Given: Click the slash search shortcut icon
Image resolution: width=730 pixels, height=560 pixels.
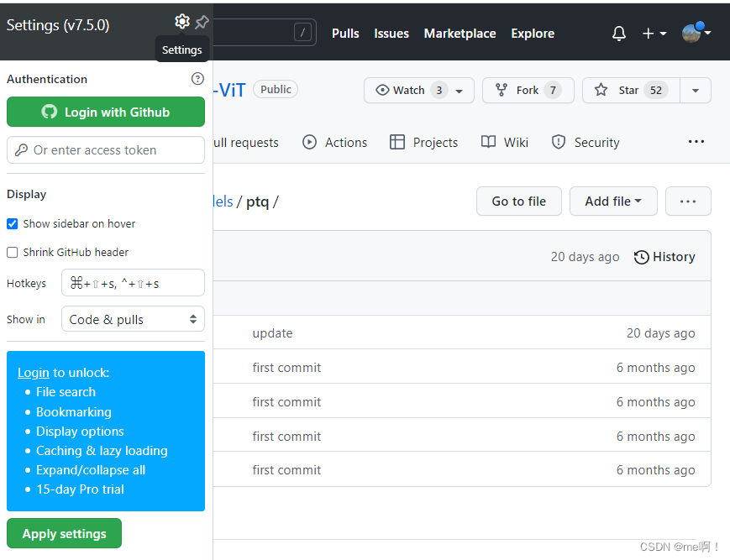Looking at the screenshot, I should tap(302, 33).
